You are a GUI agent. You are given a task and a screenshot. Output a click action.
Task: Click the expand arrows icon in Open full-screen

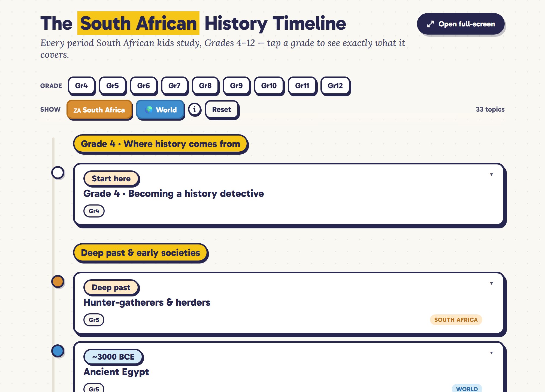pyautogui.click(x=431, y=24)
